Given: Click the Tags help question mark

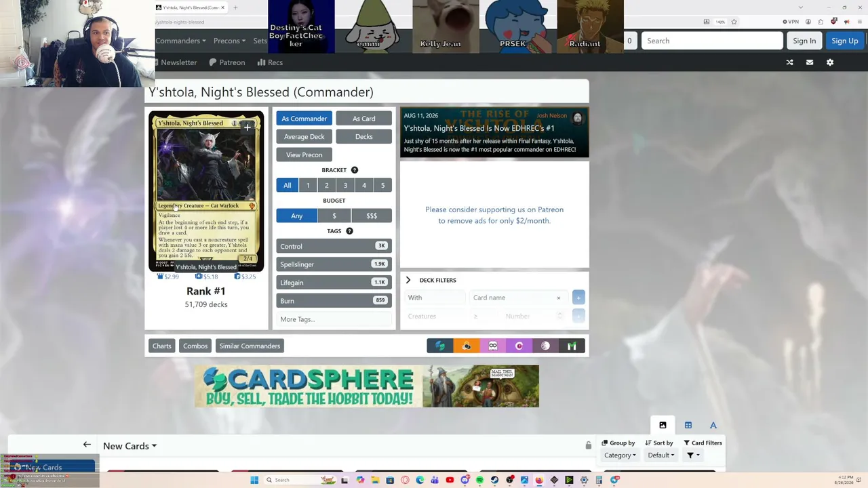Looking at the screenshot, I should [349, 231].
